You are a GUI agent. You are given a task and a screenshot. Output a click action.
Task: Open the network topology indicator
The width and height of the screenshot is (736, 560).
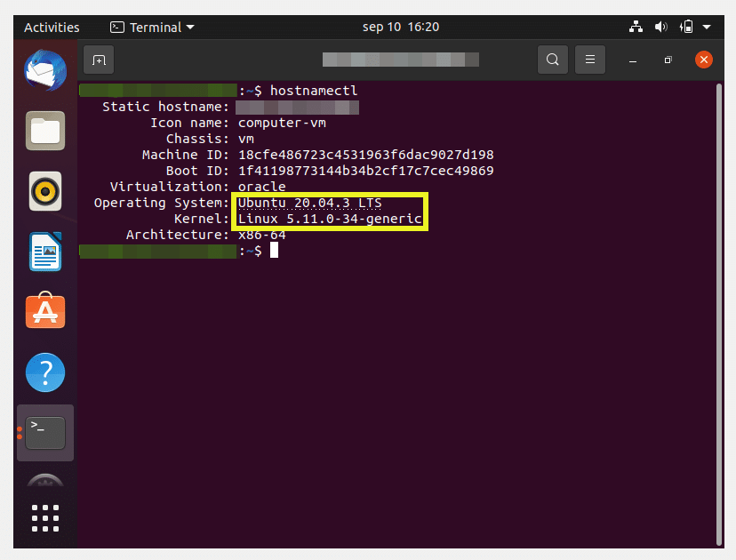click(636, 27)
